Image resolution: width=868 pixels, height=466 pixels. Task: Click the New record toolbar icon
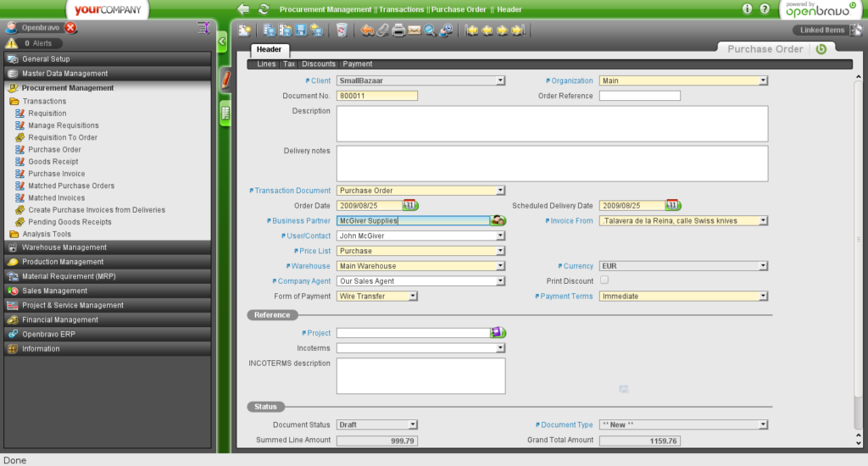pyautogui.click(x=245, y=31)
